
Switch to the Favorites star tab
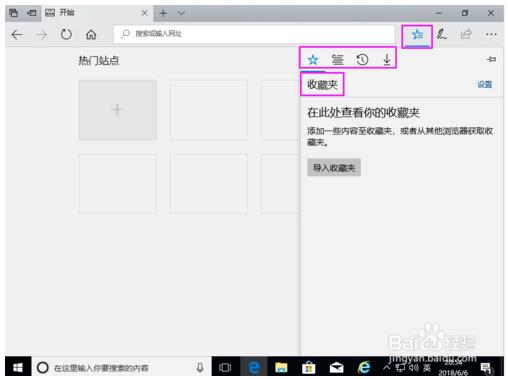(x=313, y=60)
